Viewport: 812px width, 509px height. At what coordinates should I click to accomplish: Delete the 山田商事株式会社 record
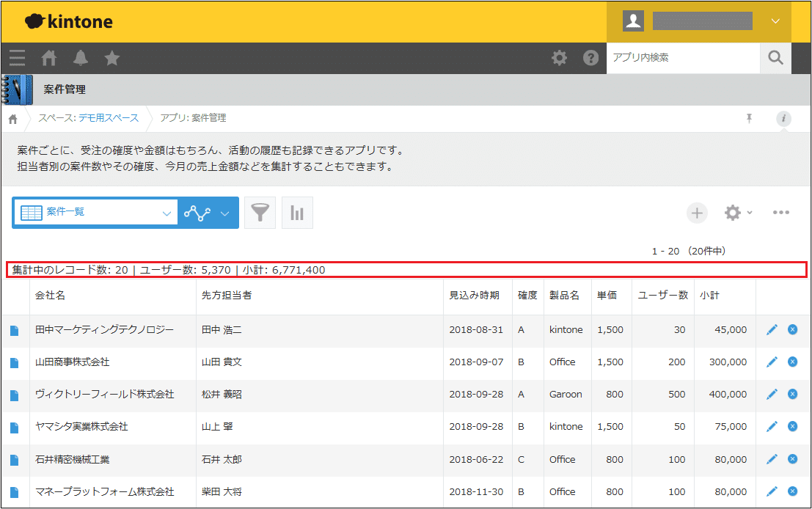coord(792,362)
